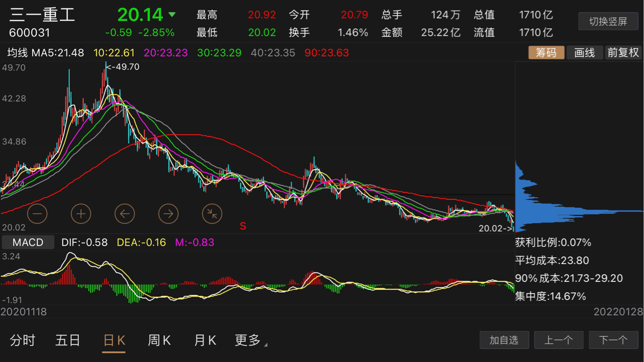The width and height of the screenshot is (644, 362).
Task: Click the yellow 10:22.61 MA value
Action: [115, 53]
